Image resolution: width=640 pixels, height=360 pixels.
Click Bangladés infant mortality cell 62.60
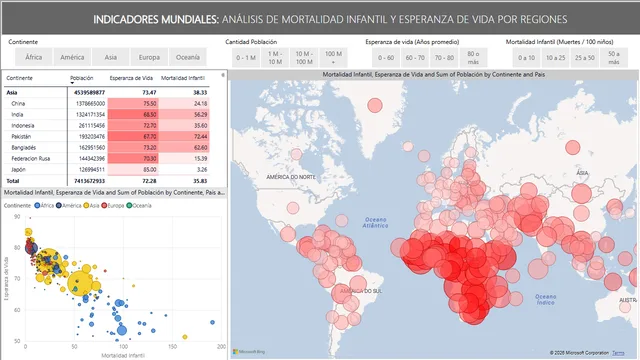point(184,147)
